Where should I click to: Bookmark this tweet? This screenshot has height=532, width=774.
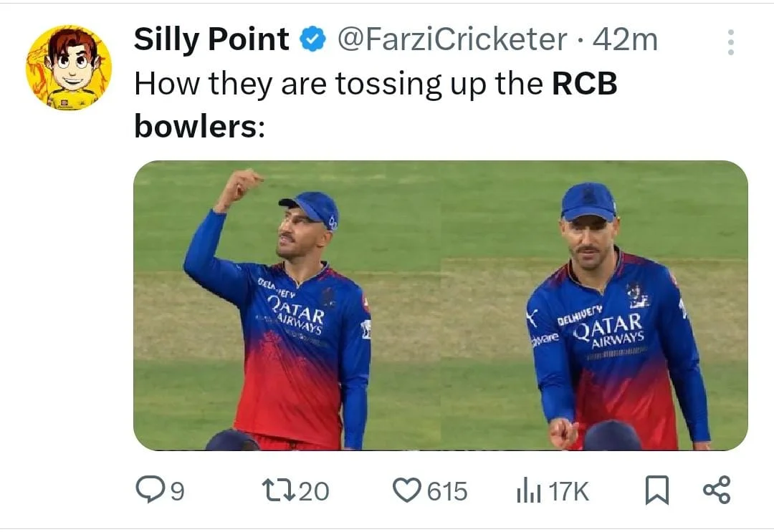[x=656, y=490]
